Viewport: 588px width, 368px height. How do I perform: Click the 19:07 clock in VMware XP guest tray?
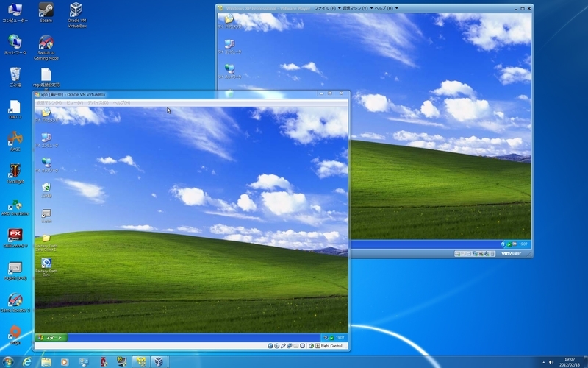(x=523, y=244)
